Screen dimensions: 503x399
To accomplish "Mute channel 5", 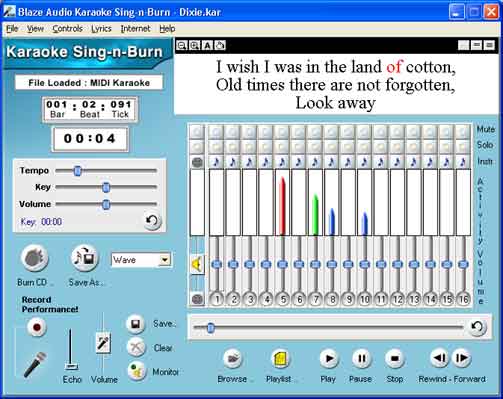I will coord(282,132).
